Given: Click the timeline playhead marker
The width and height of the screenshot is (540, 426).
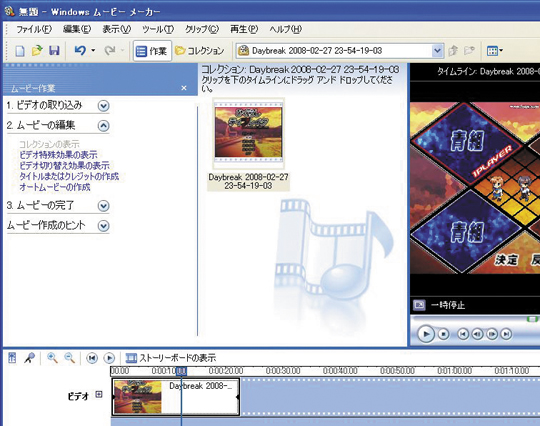Looking at the screenshot, I should click(181, 371).
